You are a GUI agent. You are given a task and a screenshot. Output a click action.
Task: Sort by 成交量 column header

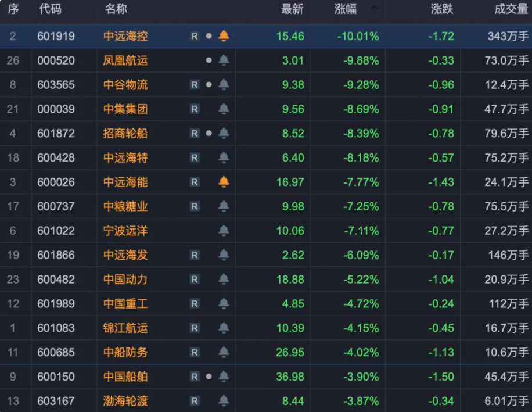[x=511, y=9]
